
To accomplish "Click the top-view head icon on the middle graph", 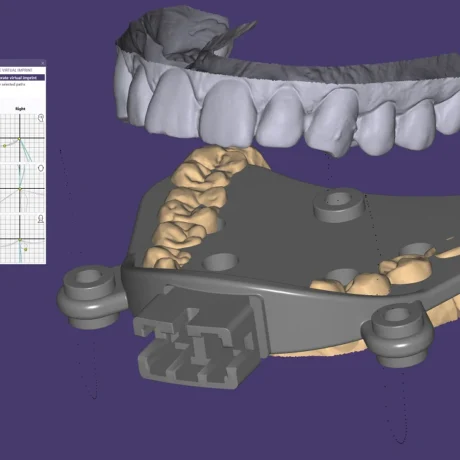I will click(x=41, y=168).
